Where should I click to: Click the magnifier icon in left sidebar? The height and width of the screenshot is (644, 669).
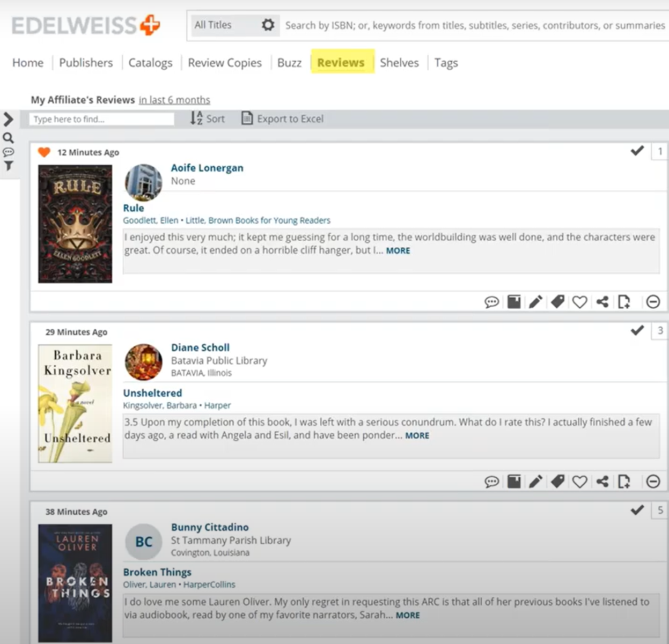click(x=8, y=138)
